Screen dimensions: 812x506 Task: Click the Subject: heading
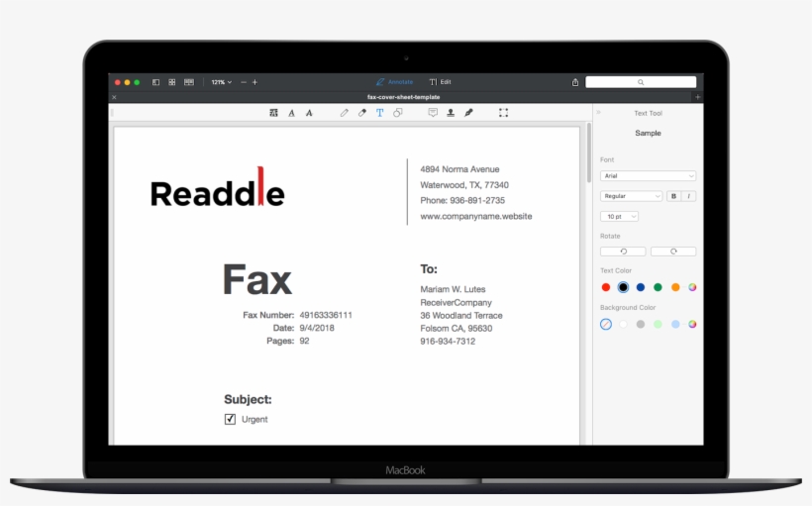(248, 399)
